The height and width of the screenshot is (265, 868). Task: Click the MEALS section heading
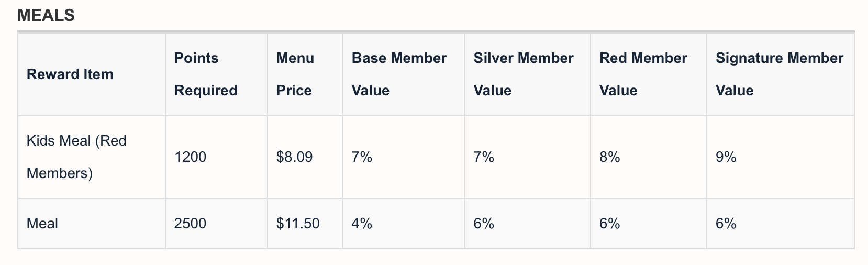[46, 15]
